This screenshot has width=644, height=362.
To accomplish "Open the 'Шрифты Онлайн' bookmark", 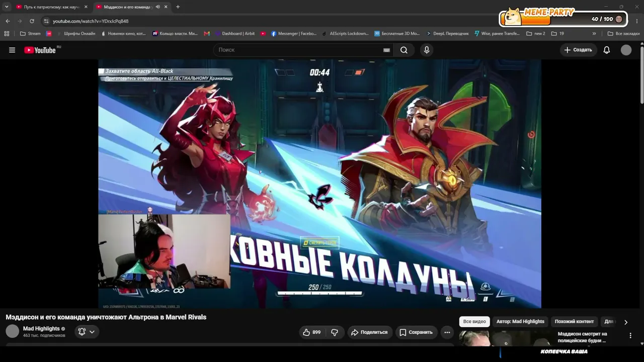I will click(75, 34).
